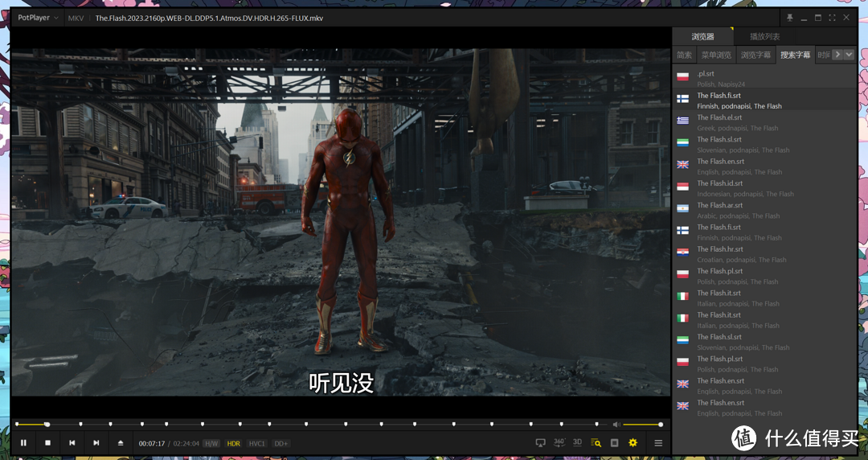Expand the sub-tab list down arrow
The height and width of the screenshot is (460, 868).
tap(849, 55)
